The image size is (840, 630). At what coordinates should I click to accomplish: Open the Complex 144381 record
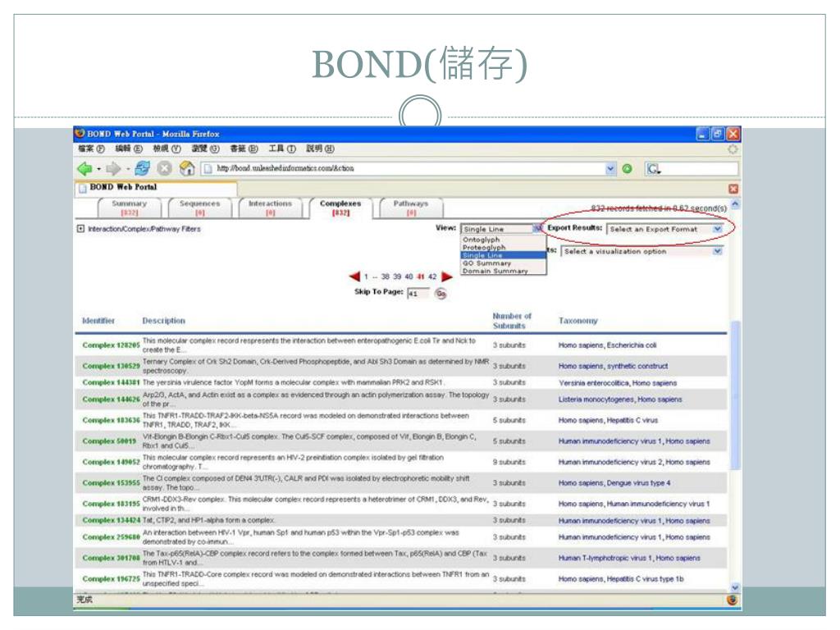click(111, 382)
